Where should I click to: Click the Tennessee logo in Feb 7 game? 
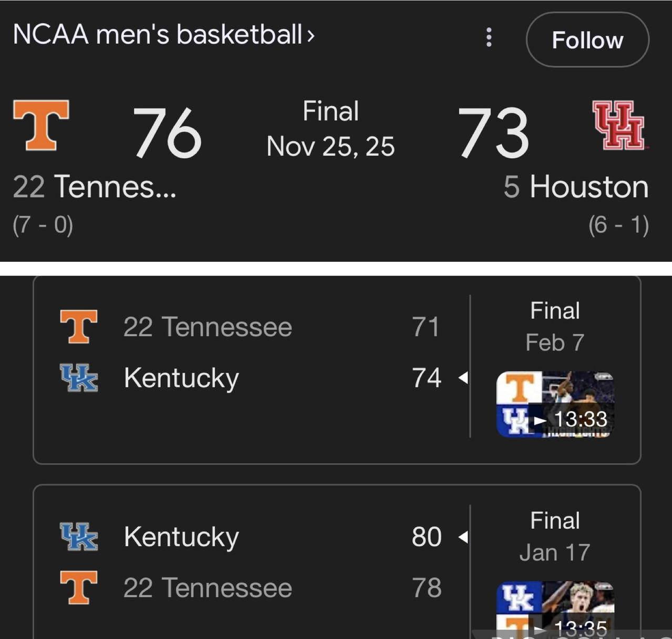(79, 326)
